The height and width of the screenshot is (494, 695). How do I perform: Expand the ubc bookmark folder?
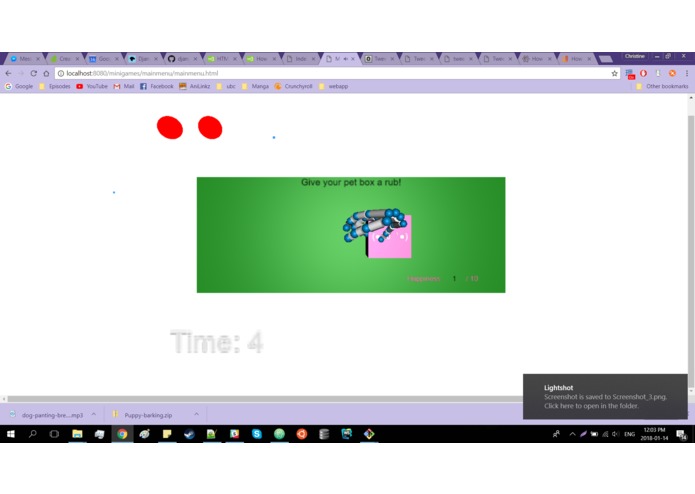click(x=226, y=86)
